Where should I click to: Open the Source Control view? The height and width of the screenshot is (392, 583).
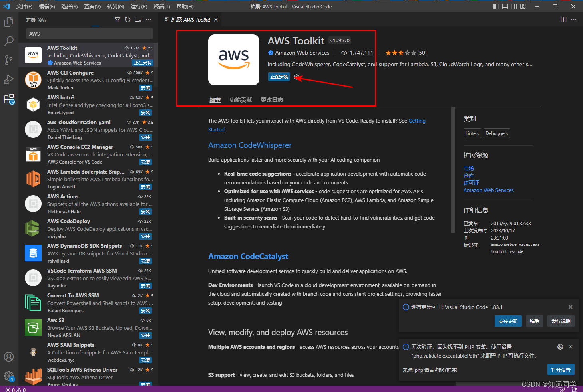point(9,60)
